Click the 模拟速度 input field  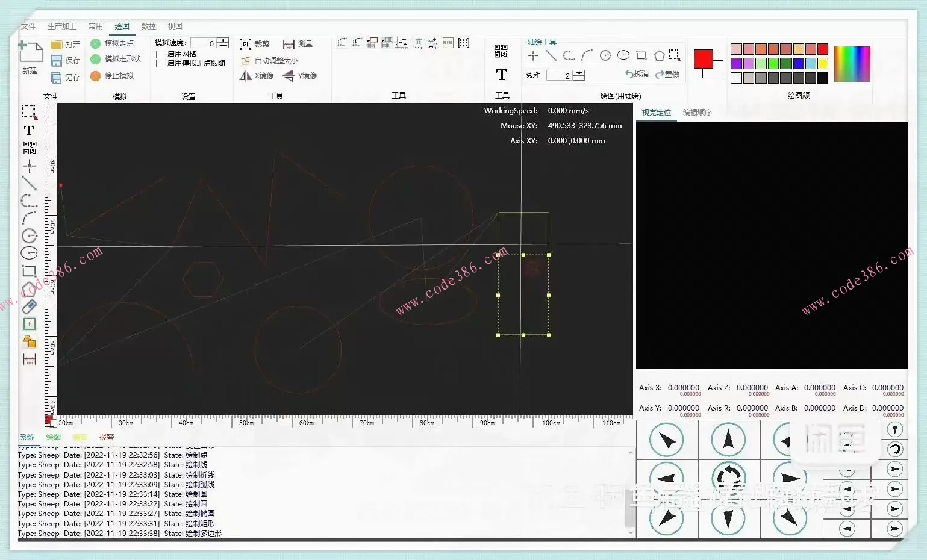(203, 43)
